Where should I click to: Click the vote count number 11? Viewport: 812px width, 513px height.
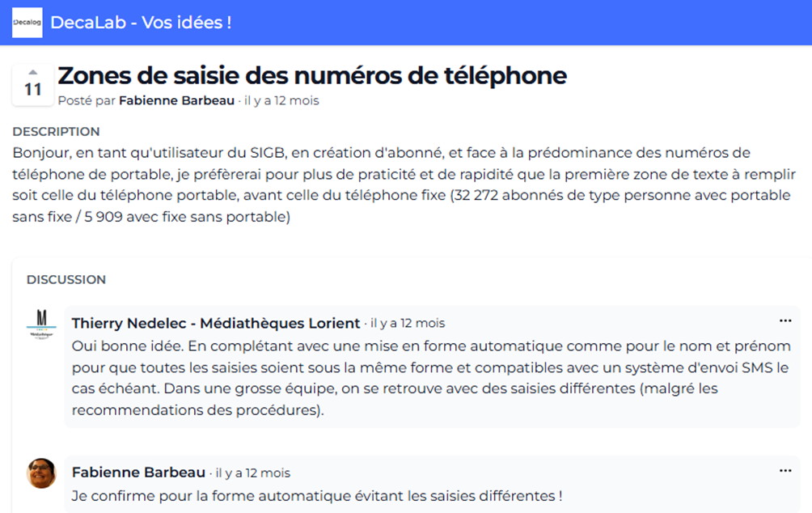pyautogui.click(x=33, y=90)
